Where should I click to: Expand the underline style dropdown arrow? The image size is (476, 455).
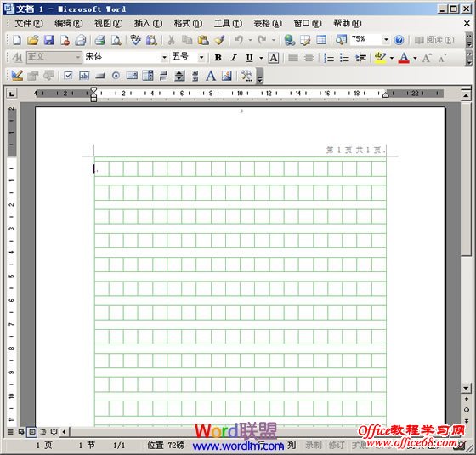pos(261,58)
